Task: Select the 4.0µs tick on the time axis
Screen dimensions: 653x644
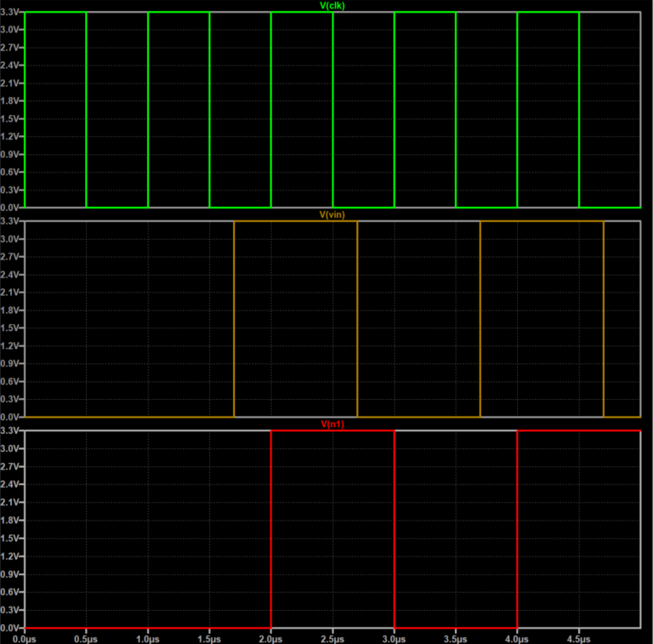Action: click(x=517, y=635)
